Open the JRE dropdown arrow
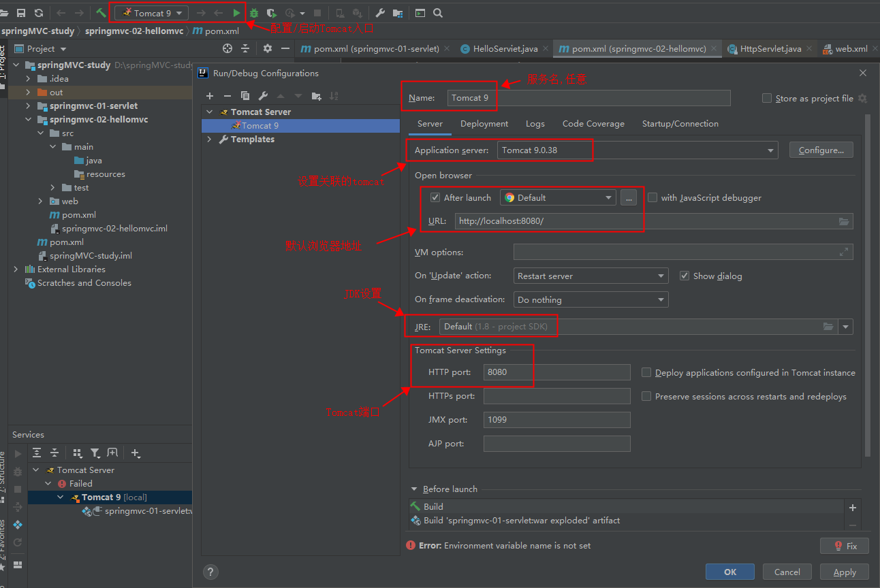The width and height of the screenshot is (880, 588). tap(846, 327)
